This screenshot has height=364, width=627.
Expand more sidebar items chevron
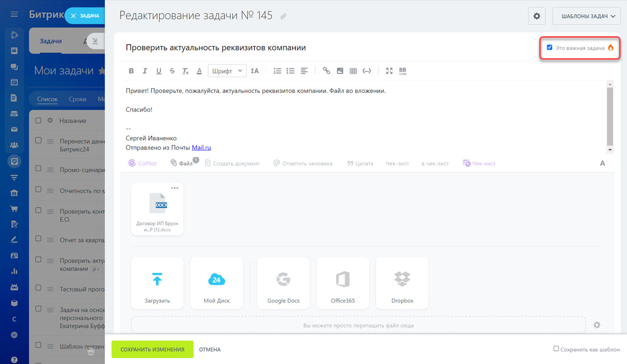point(14,335)
